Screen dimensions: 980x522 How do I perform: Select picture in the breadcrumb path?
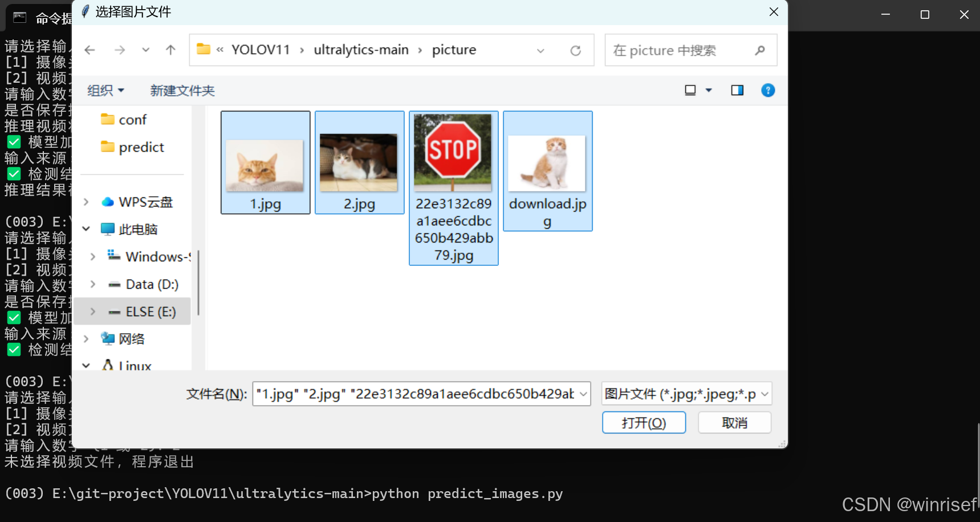point(454,50)
